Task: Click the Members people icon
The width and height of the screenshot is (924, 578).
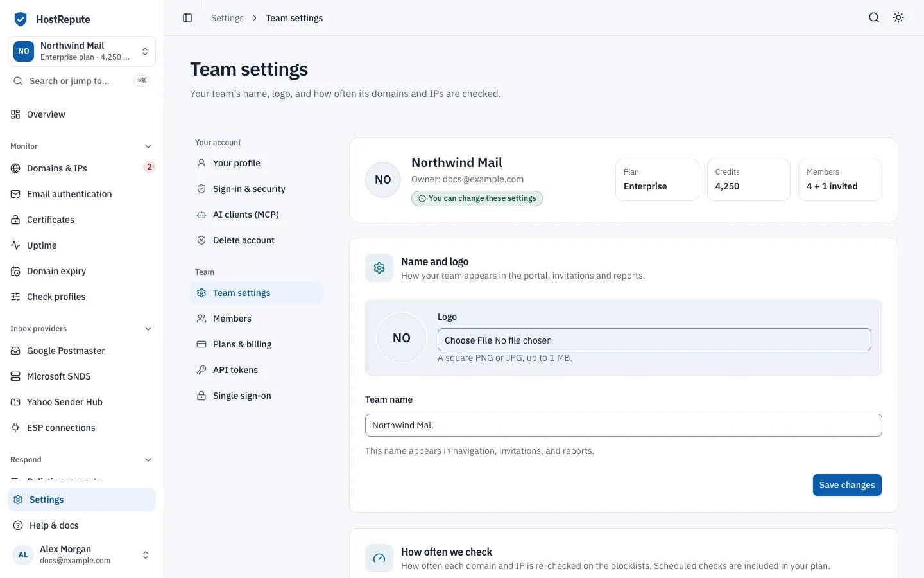Action: click(201, 319)
